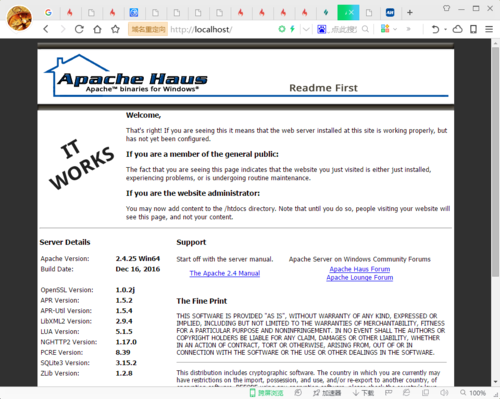Click the IE browser-mode icon in status bar
Screen dimensions: 500x399
pos(406,393)
